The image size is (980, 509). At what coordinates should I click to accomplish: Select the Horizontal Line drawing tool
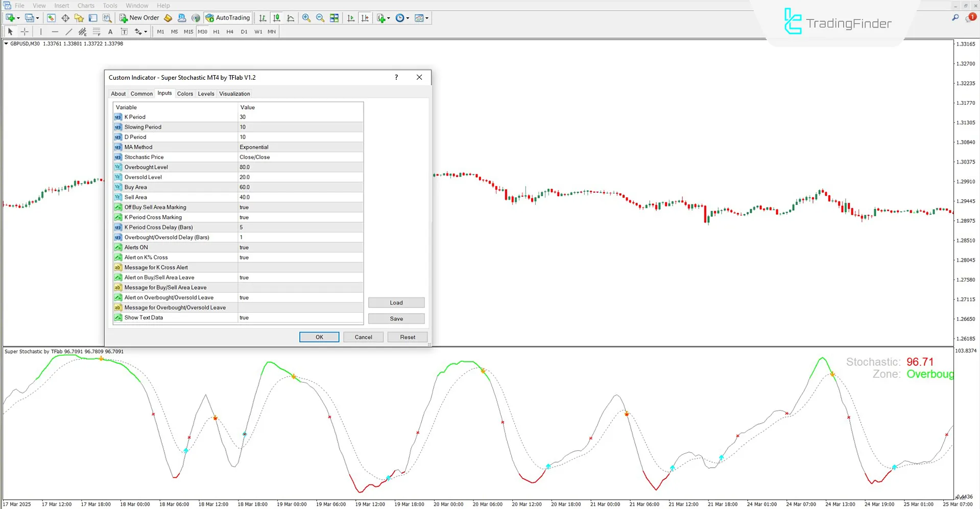[x=55, y=32]
